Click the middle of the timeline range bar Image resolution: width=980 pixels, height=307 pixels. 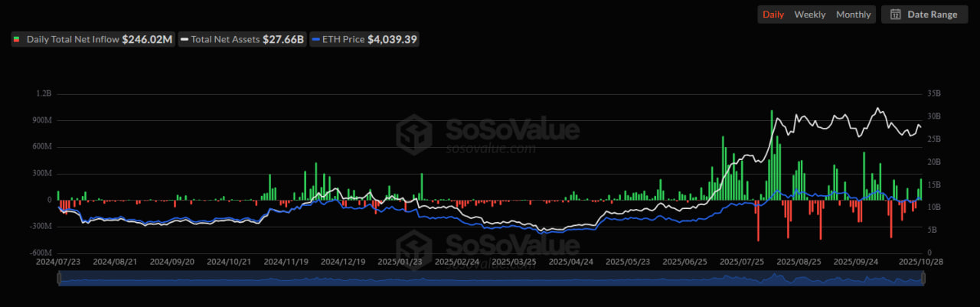click(492, 279)
